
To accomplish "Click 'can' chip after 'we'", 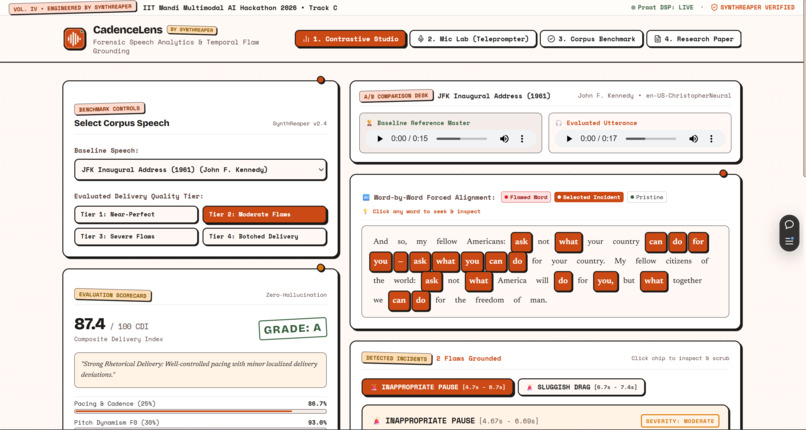I will click(399, 301).
